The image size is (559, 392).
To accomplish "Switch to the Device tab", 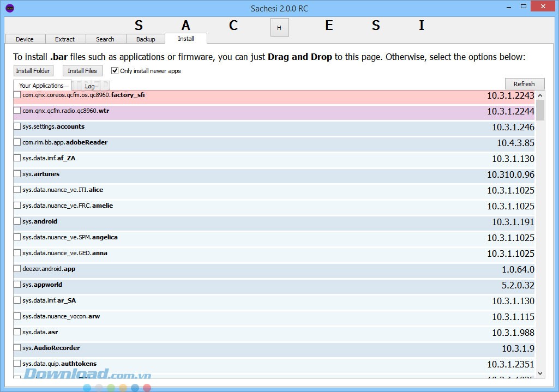I will click(x=25, y=39).
